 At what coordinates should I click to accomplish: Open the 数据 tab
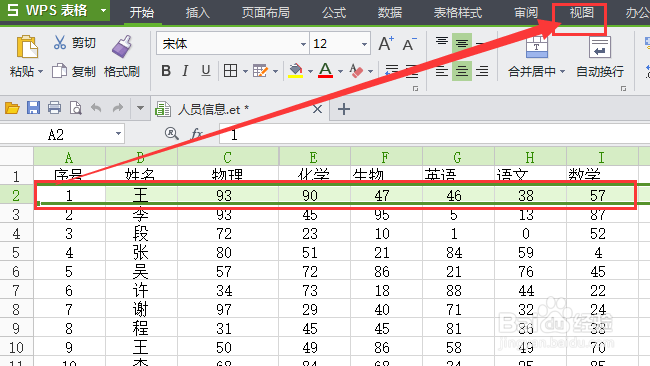point(390,12)
